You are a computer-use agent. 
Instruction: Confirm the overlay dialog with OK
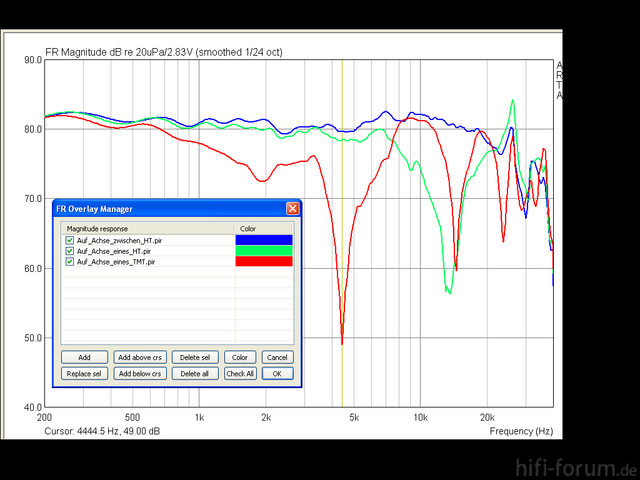(x=277, y=373)
